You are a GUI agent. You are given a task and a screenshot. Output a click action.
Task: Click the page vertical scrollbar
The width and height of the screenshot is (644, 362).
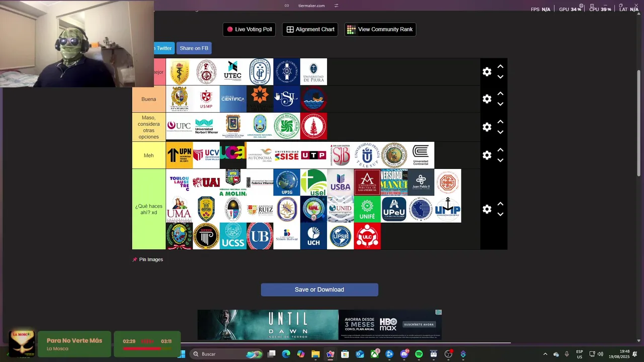639,123
